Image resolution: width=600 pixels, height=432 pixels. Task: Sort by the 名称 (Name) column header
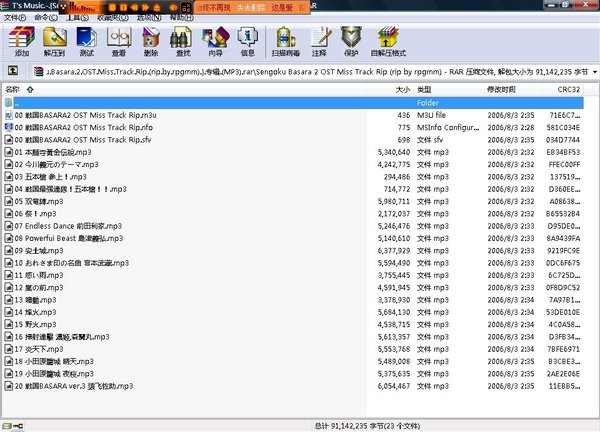184,90
